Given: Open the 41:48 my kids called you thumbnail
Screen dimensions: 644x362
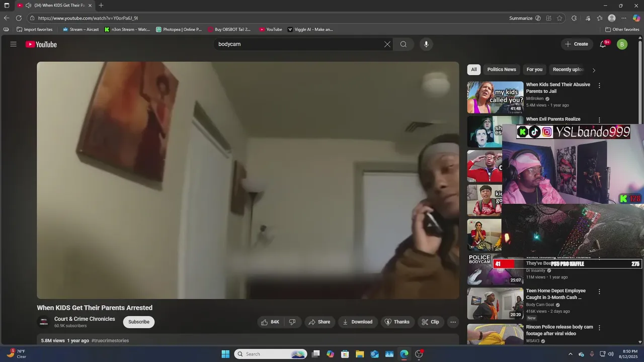Looking at the screenshot, I should pyautogui.click(x=495, y=98).
